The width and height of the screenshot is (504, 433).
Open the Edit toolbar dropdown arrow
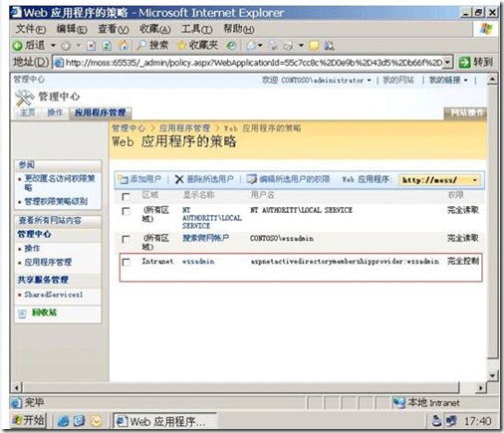coord(301,45)
